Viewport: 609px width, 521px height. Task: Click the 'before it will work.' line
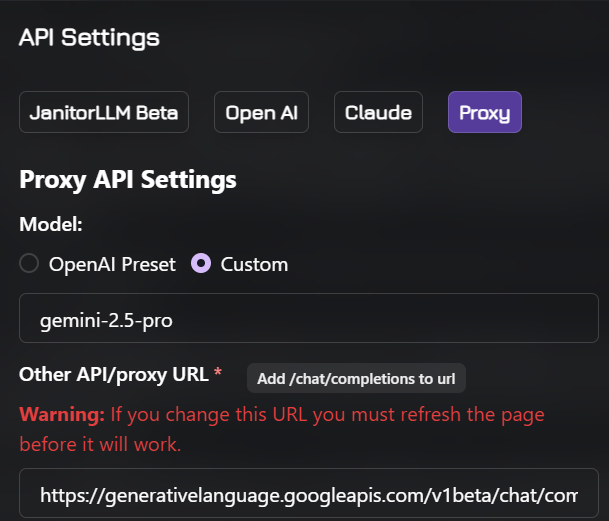coord(100,443)
